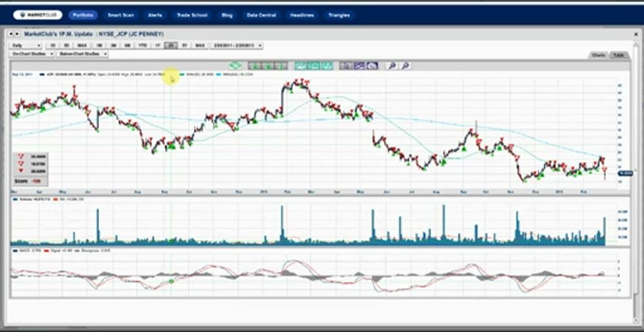Choose the MAX button right after 5Y

point(200,46)
